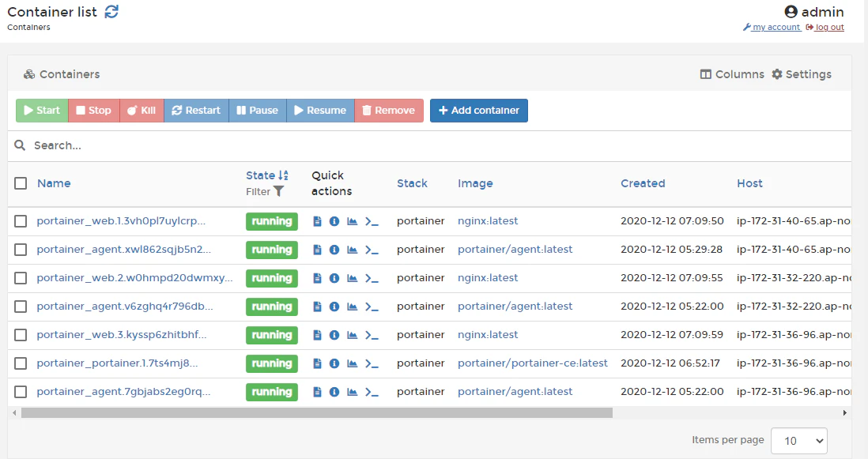The height and width of the screenshot is (459, 868).
Task: Sort containers by Stack column
Action: [x=412, y=183]
